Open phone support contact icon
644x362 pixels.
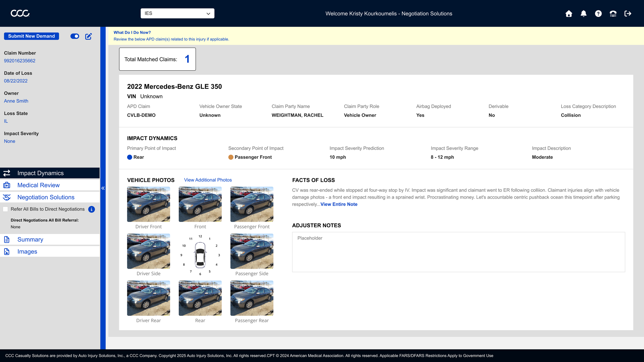click(613, 13)
